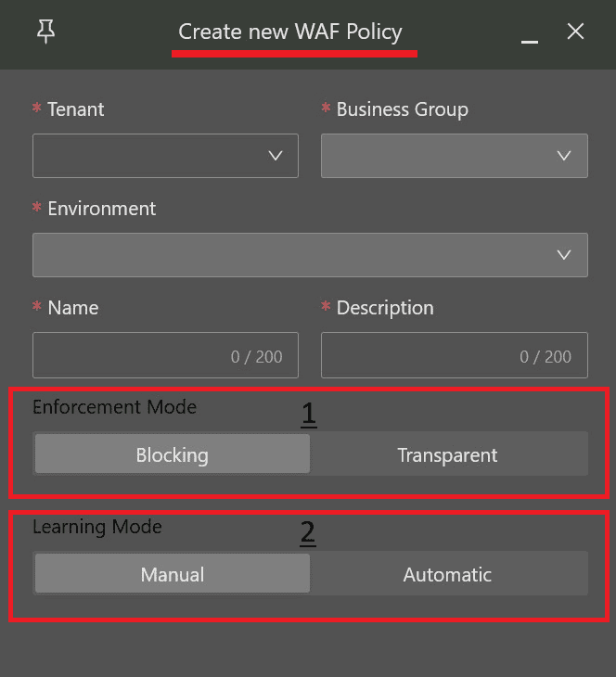Viewport: 616px width, 677px height.
Task: Click the Tenant combo box field
Action: tap(148, 156)
